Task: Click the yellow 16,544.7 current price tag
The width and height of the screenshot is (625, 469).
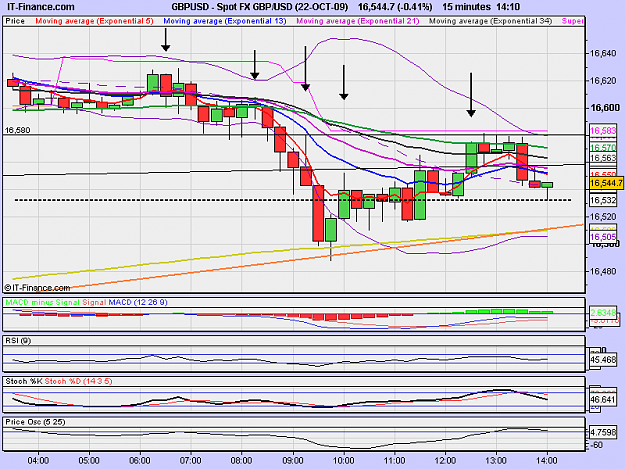Action: [x=606, y=183]
